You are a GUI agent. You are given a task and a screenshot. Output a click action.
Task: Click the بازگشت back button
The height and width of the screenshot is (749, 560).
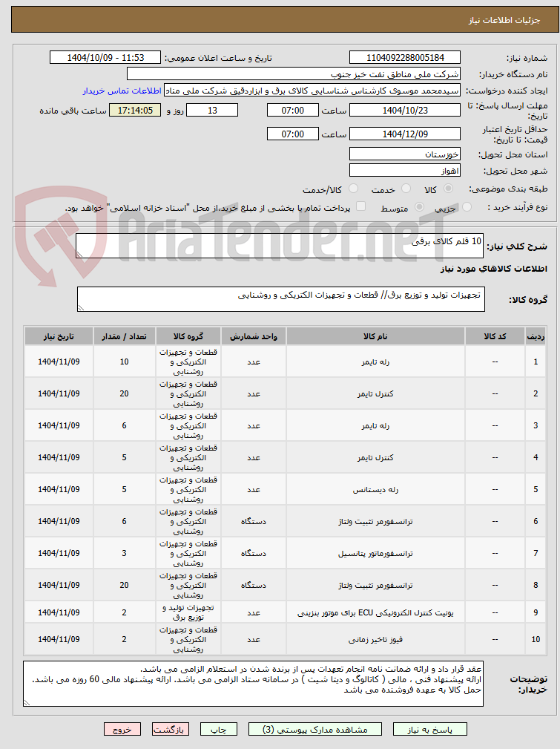pos(171,730)
